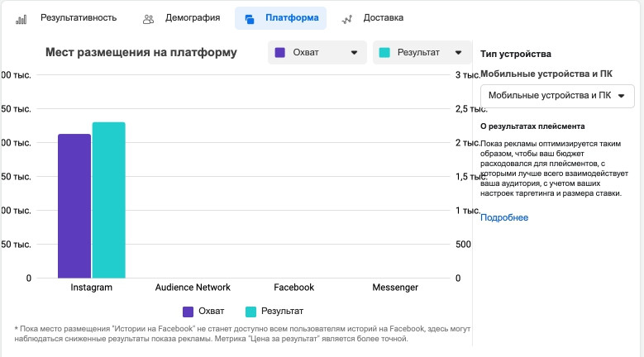Toggle Охват series in chart legend
Viewport: 644px width, 357px height.
[x=203, y=312]
